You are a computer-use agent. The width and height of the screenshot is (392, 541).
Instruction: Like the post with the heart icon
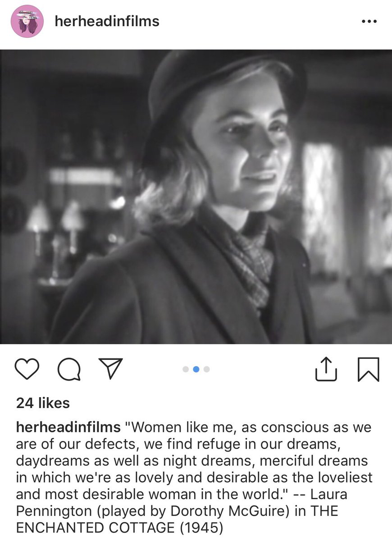[28, 369]
